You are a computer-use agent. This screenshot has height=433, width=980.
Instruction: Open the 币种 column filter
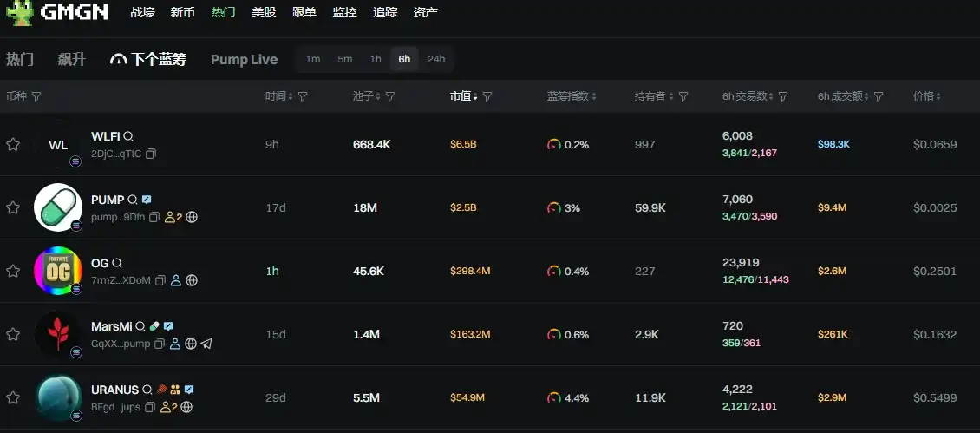[x=36, y=96]
